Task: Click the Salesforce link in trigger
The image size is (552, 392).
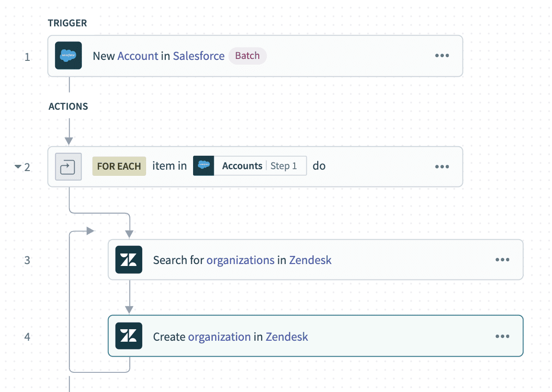Action: [x=198, y=56]
